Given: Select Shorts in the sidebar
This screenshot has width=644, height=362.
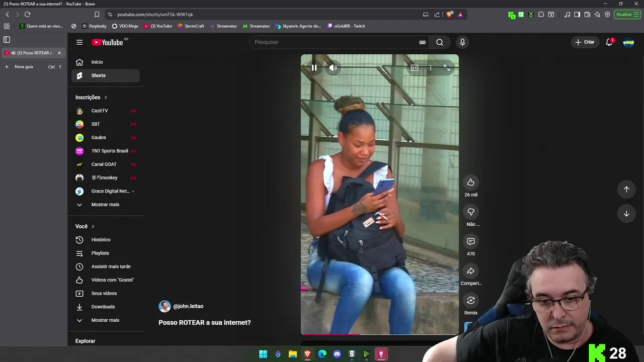Looking at the screenshot, I should [x=106, y=75].
